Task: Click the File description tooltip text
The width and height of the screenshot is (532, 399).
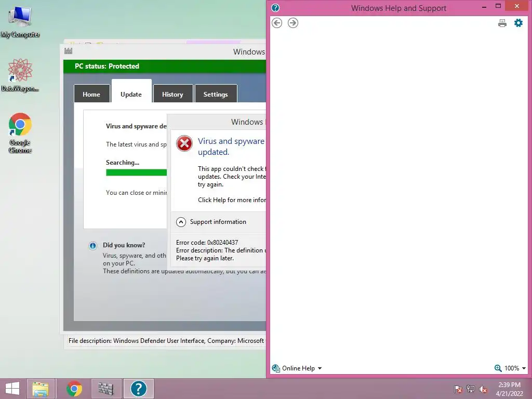Action: [166, 341]
